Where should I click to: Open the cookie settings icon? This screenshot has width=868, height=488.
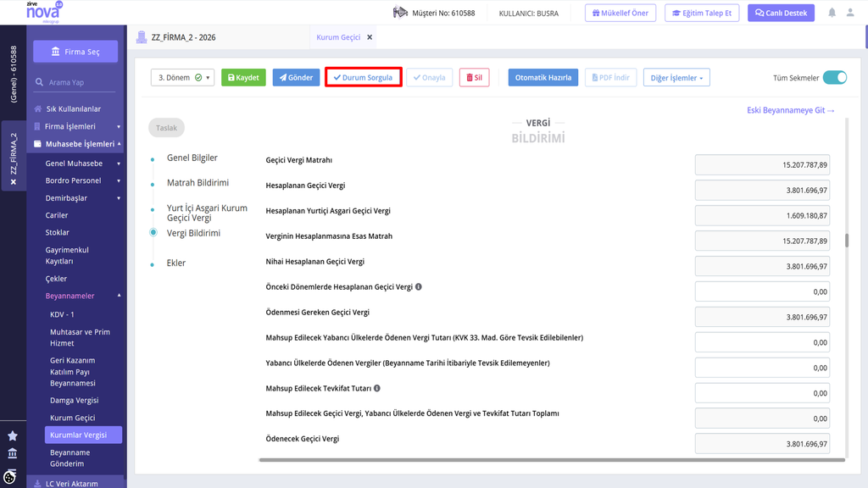click(x=10, y=476)
